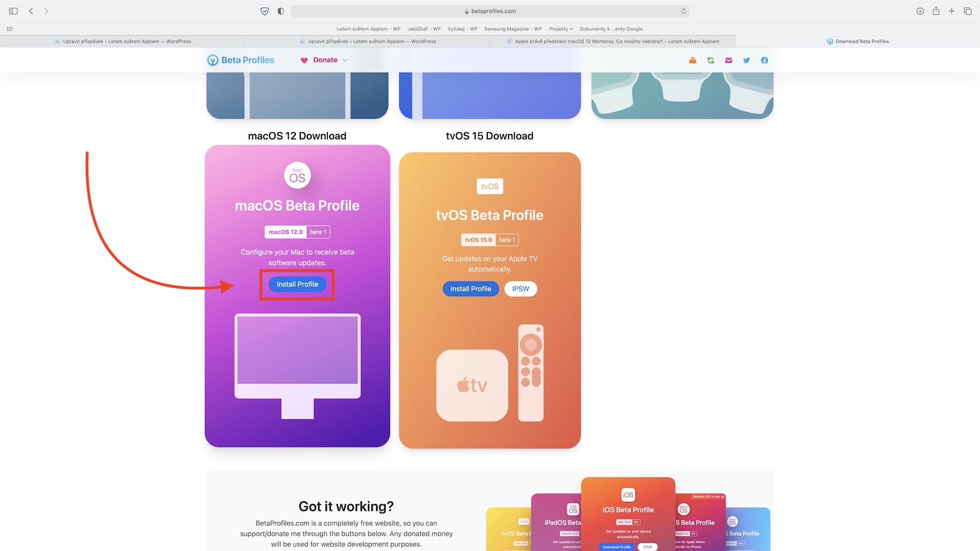The image size is (980, 551).
Task: Click Download Profile on small iOS card
Action: [616, 547]
